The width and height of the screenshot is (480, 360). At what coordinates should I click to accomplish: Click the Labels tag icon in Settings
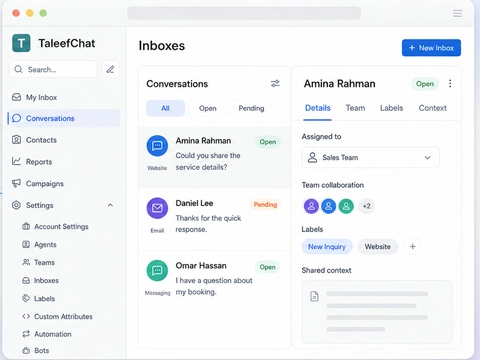coord(26,298)
